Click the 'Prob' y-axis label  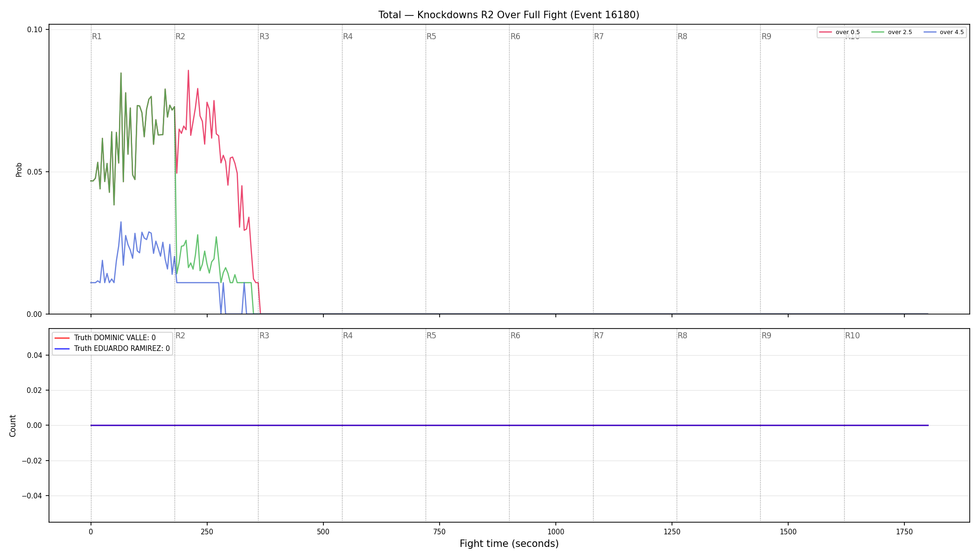pyautogui.click(x=19, y=169)
